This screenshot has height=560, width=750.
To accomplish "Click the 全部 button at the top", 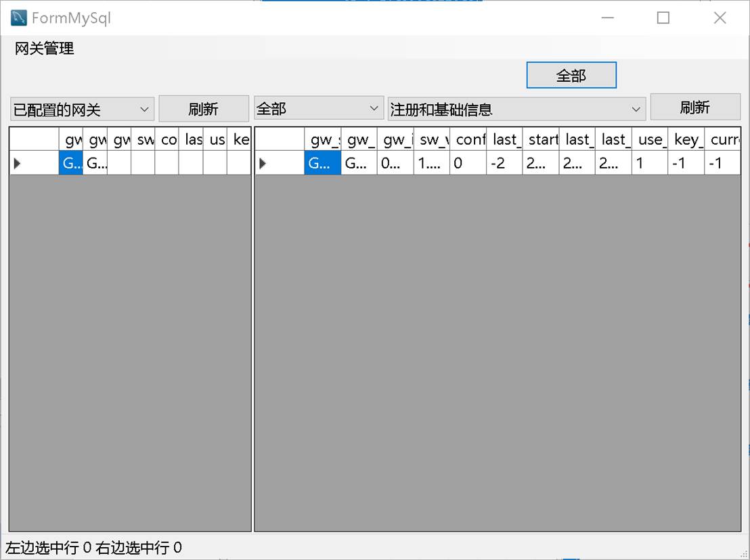I will click(571, 75).
